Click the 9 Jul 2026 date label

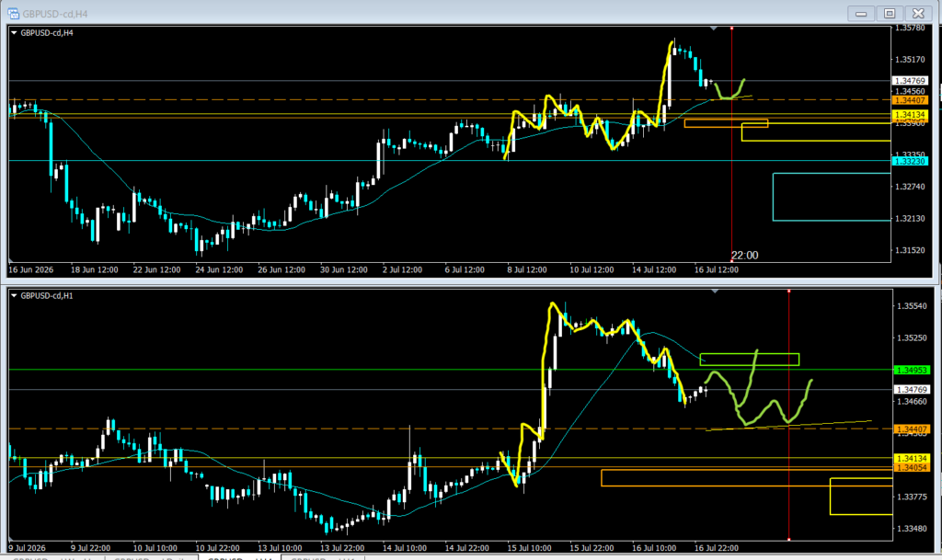[29, 548]
